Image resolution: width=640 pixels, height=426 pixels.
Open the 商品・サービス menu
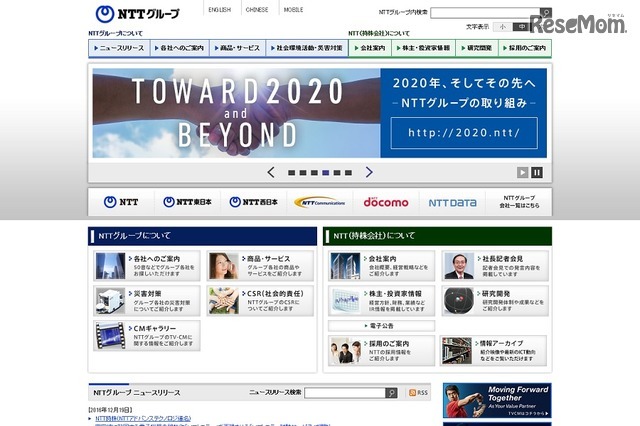click(x=238, y=48)
